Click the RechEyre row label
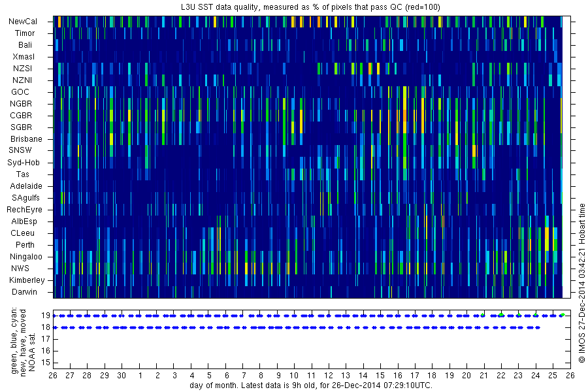Viewport: 588px width, 392px height. pos(24,210)
